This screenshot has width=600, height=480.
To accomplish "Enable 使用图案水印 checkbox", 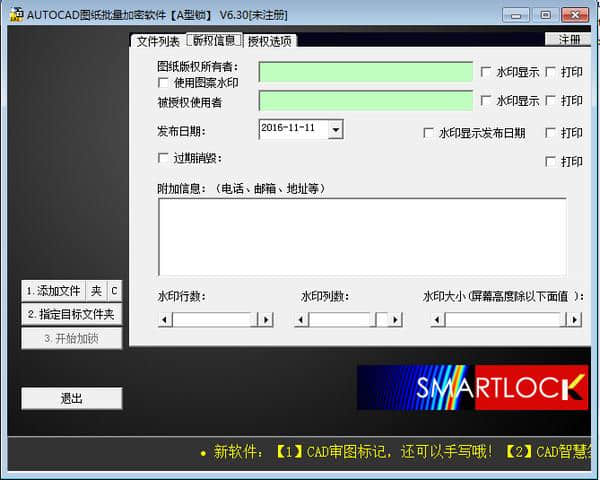I will (x=163, y=83).
